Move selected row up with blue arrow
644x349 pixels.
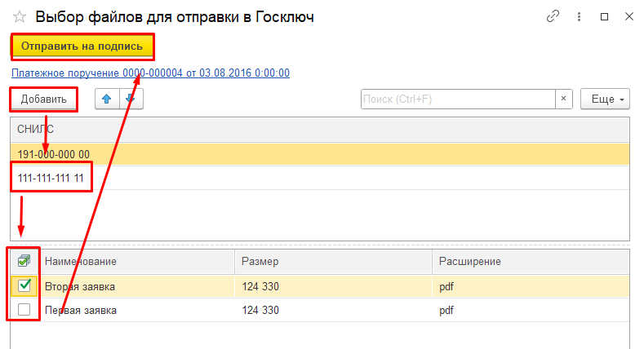(107, 99)
